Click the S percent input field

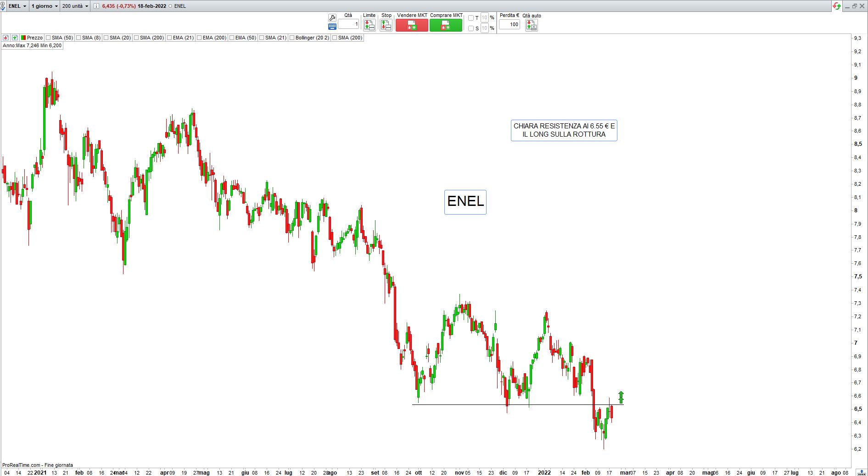484,28
